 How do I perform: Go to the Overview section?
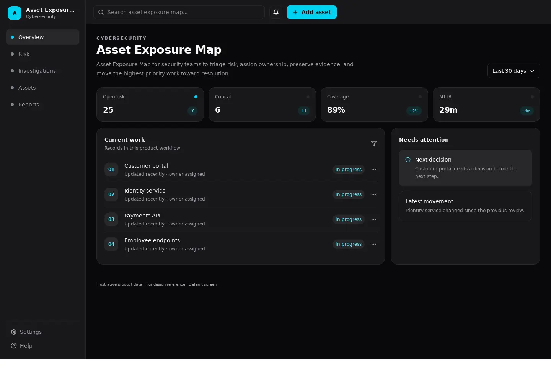43,37
